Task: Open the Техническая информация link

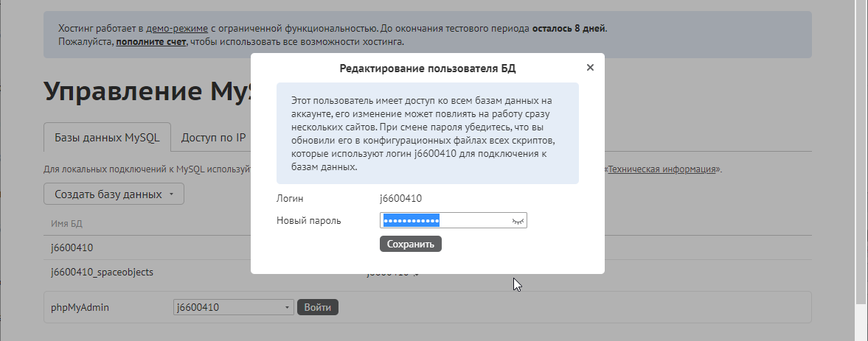Action: coord(662,169)
